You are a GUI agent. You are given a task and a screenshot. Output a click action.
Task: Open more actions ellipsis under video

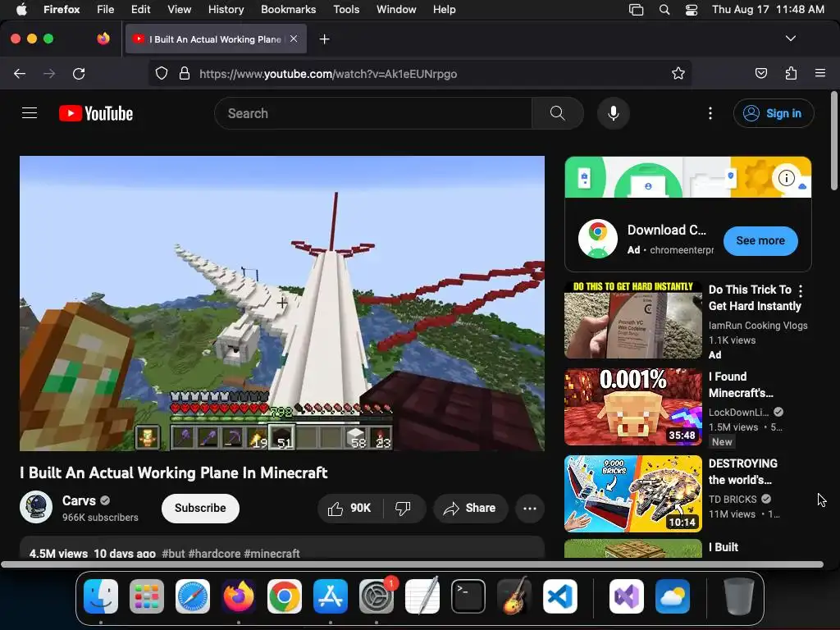click(x=529, y=508)
